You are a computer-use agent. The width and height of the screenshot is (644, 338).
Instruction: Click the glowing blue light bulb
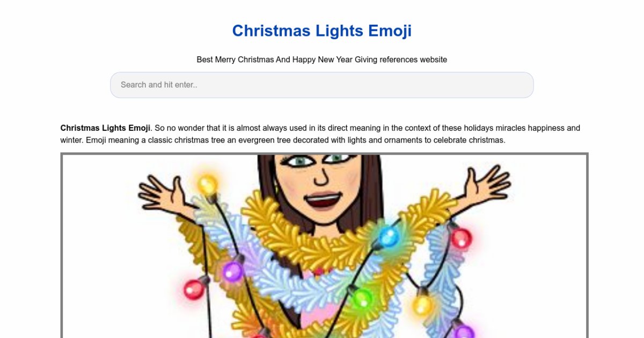(x=389, y=236)
